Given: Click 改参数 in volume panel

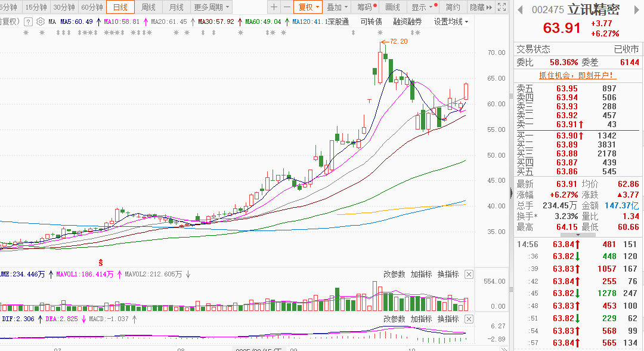Looking at the screenshot, I should pyautogui.click(x=394, y=274).
